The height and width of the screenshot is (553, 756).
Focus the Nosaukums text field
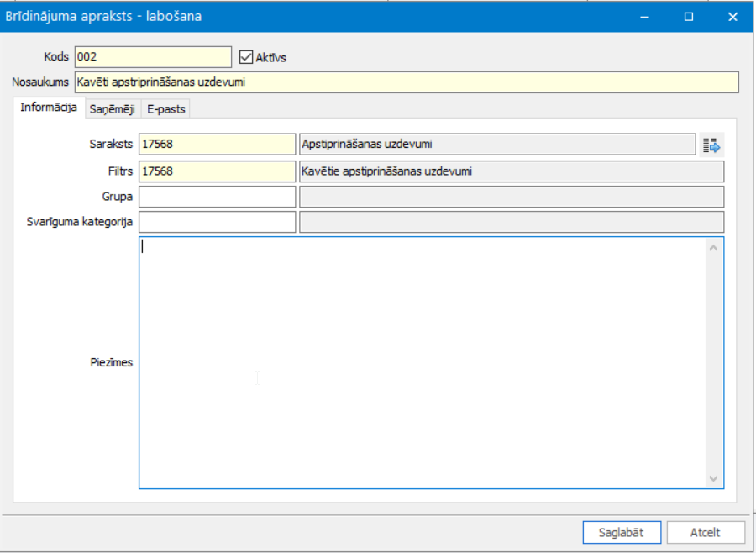click(406, 82)
